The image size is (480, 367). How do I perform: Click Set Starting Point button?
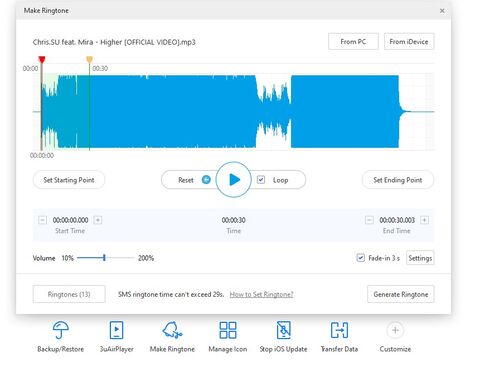69,180
